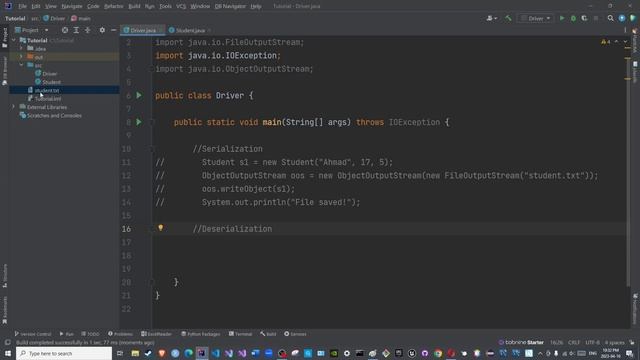Open File Explorer from the taskbar
640x360 pixels.
click(135, 353)
